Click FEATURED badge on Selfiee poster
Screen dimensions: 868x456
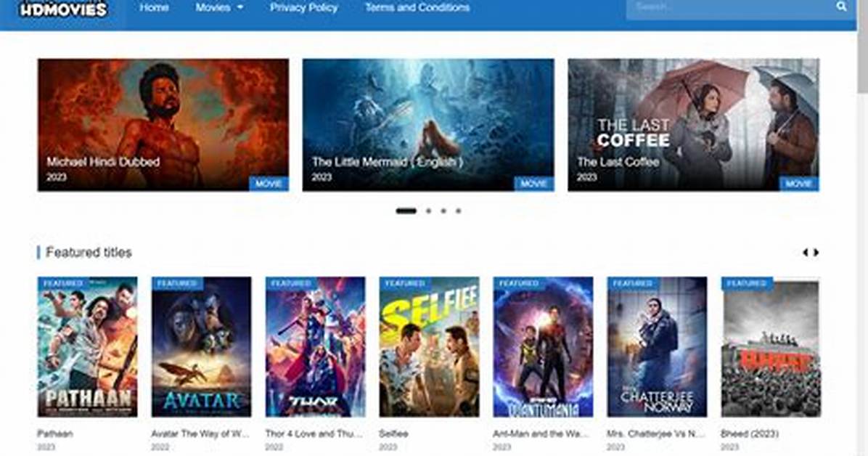pos(405,283)
